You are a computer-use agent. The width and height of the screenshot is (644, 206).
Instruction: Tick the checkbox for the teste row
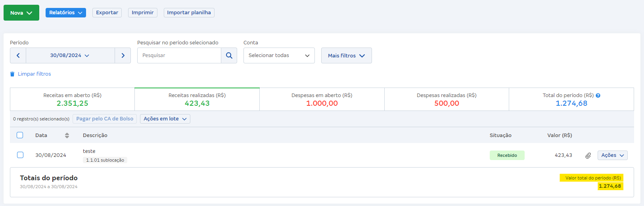coord(20,155)
